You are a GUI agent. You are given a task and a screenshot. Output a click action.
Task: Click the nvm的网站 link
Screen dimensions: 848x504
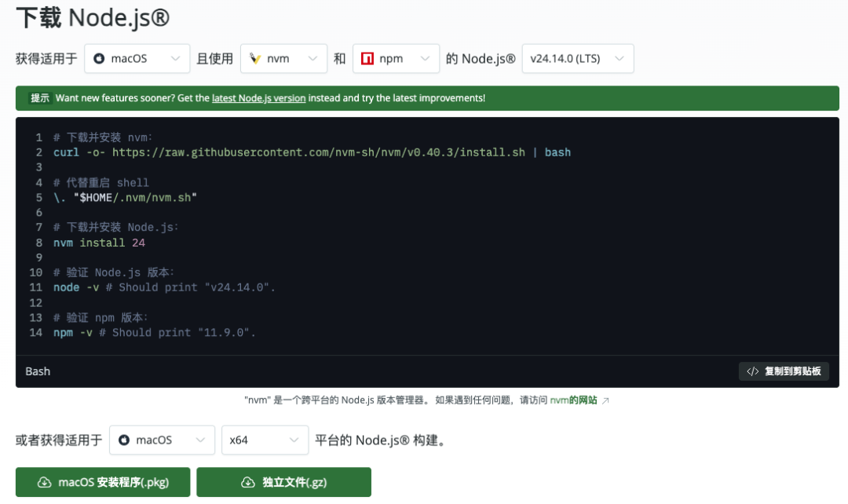pos(573,400)
